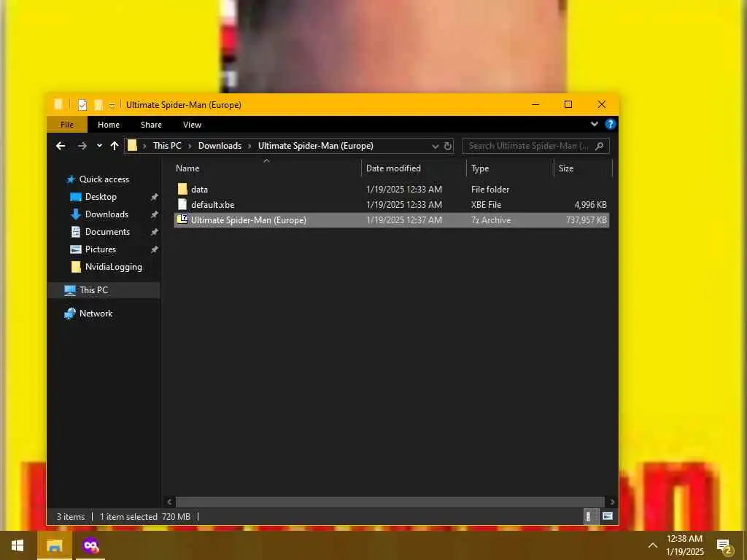
Task: Click Ultimate Spider-Man (Europe) breadcrumb segment
Action: tap(315, 146)
